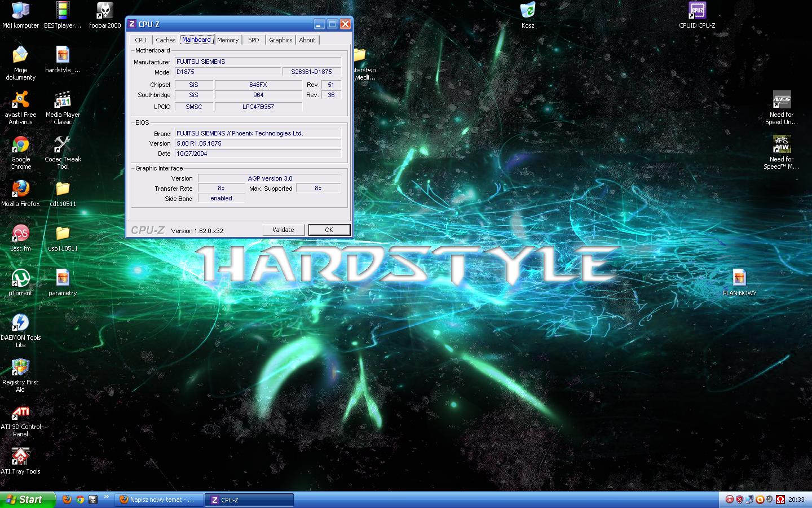Expand the quick launch chevron on taskbar
Image resolution: width=812 pixels, height=508 pixels.
click(107, 497)
